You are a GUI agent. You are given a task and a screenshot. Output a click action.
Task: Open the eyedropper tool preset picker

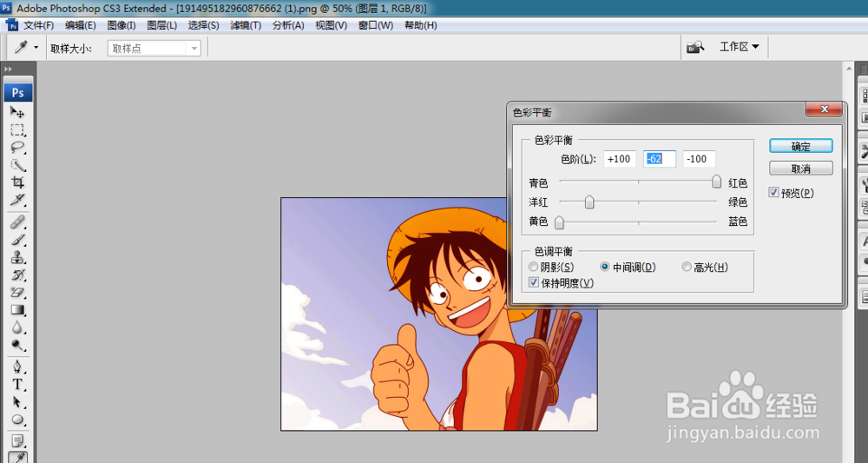[x=36, y=48]
